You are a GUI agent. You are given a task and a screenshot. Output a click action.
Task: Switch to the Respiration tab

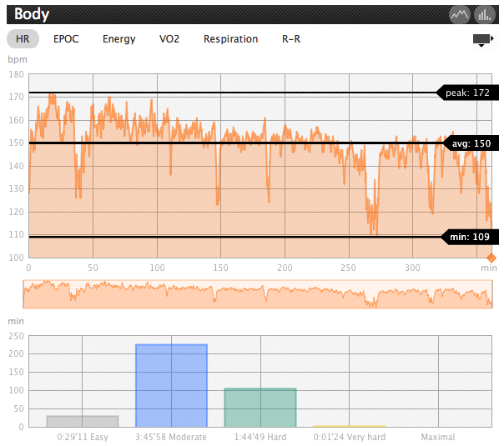[230, 39]
